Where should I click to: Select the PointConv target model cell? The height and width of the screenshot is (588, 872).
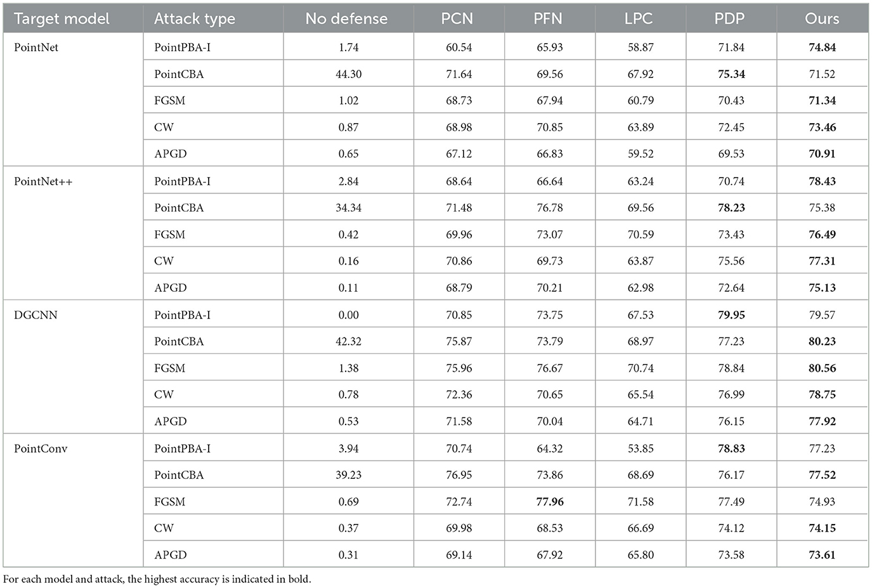tap(41, 448)
